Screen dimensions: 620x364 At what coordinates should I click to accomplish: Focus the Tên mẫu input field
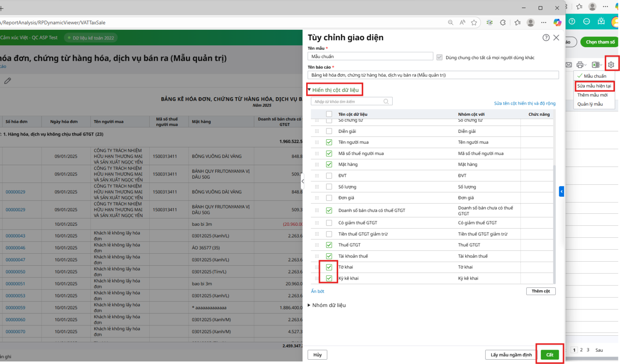click(x=370, y=57)
